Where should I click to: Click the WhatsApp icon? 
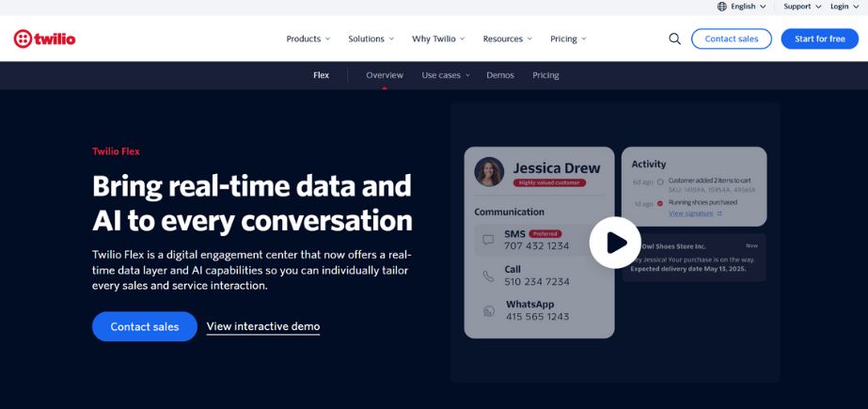click(488, 311)
